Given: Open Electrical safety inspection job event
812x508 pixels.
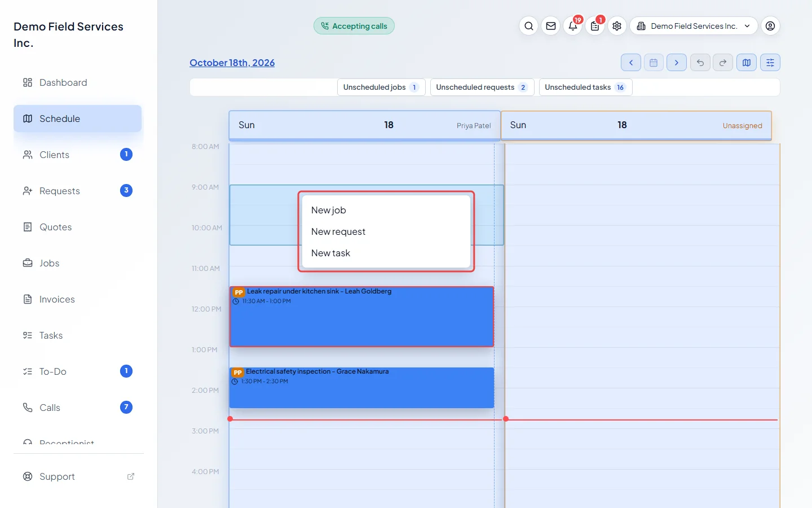Looking at the screenshot, I should coord(361,388).
